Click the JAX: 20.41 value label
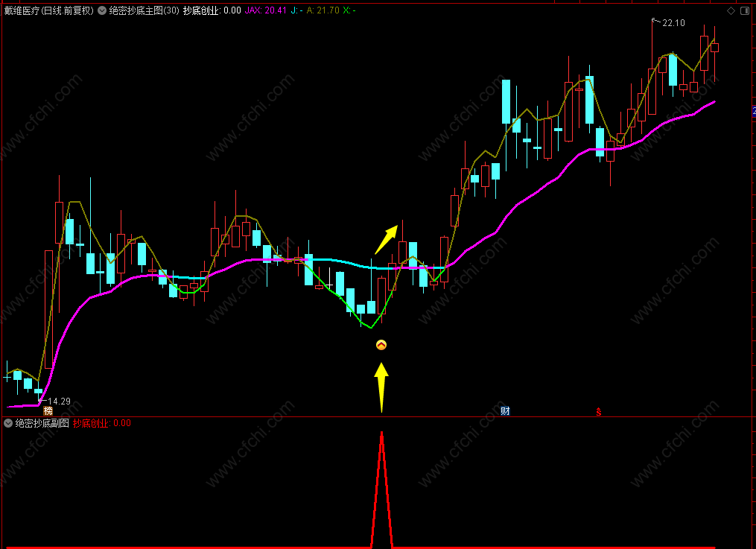 pos(266,10)
